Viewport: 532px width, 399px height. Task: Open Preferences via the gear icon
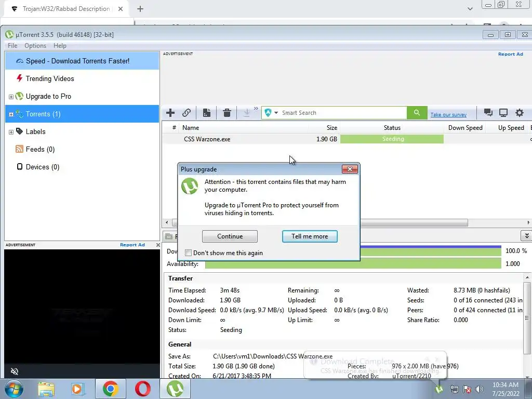(520, 113)
